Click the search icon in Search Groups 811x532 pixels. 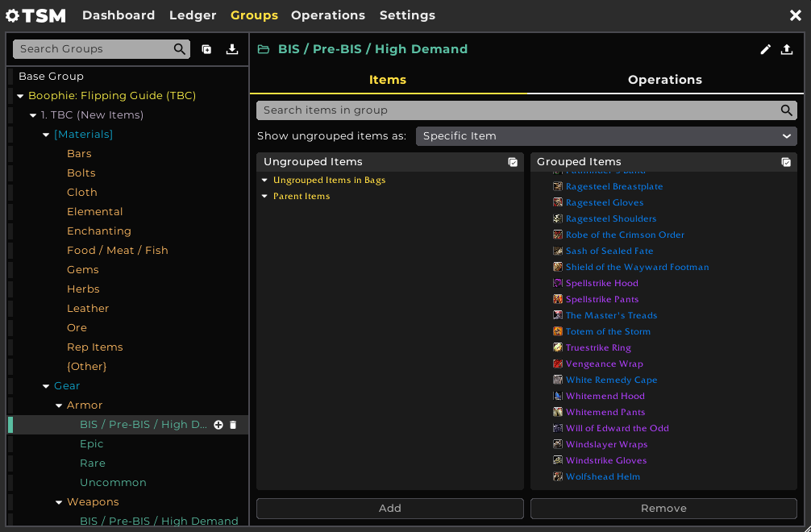(x=179, y=49)
